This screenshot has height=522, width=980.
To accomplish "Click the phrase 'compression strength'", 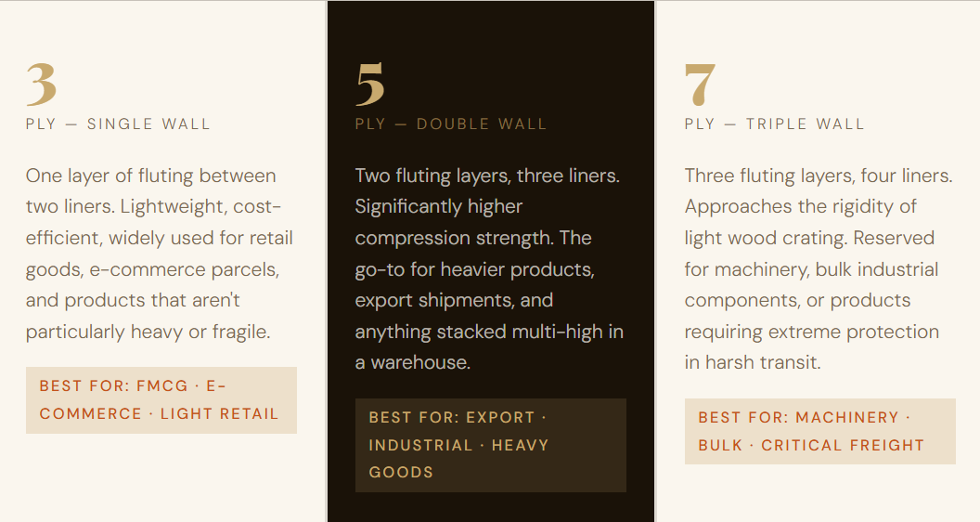I will (x=455, y=238).
